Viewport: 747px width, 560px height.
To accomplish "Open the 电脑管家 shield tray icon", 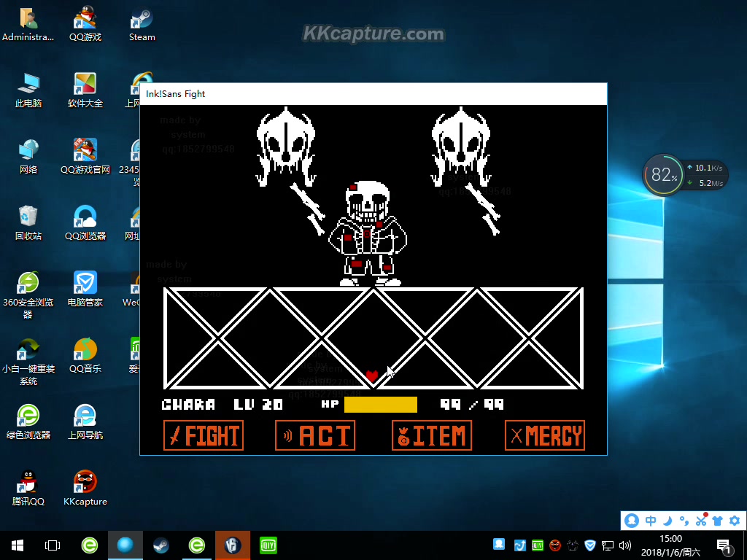I will point(590,545).
